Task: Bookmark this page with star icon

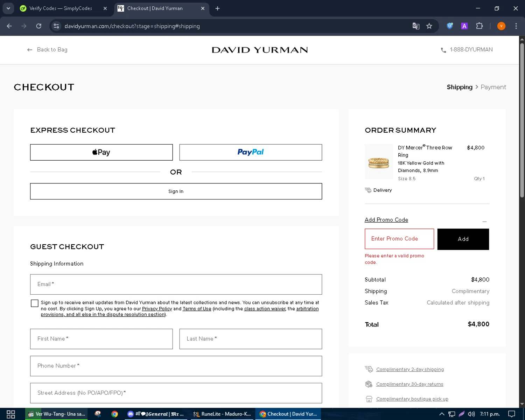Action: [x=429, y=26]
